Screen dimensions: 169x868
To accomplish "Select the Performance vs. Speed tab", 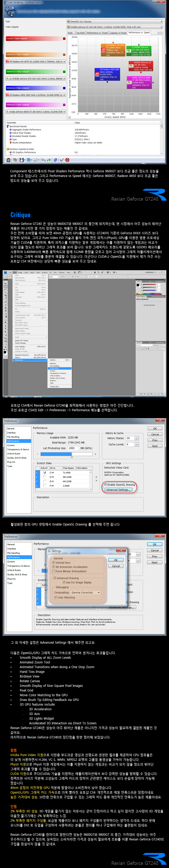I will coord(139,33).
